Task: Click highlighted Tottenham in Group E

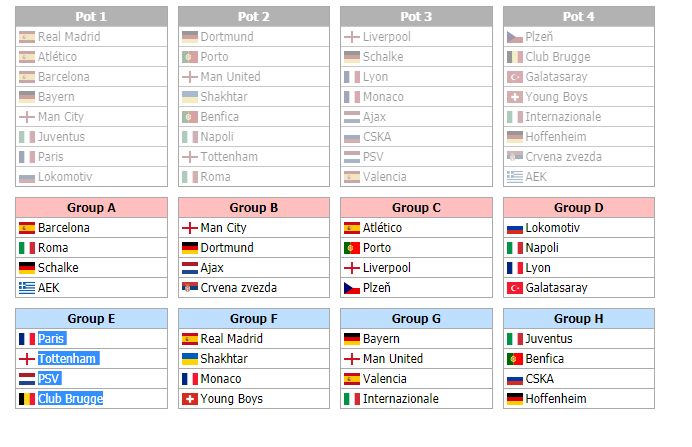Action: 68,358
